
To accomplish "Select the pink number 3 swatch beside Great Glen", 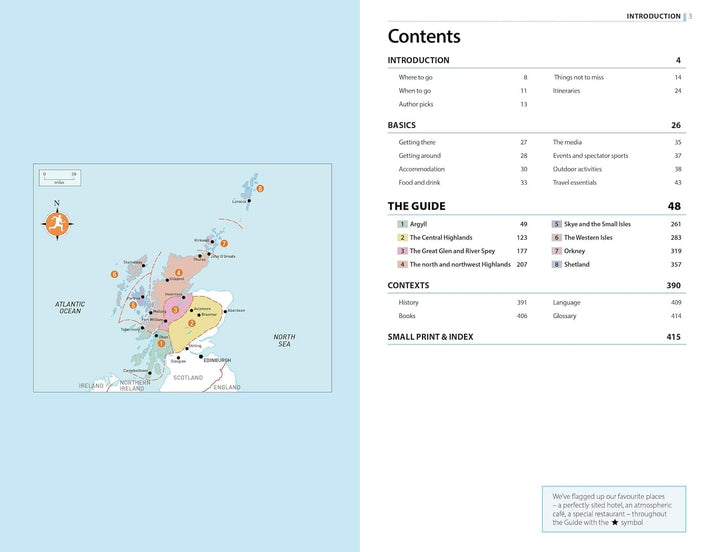I will [x=402, y=251].
